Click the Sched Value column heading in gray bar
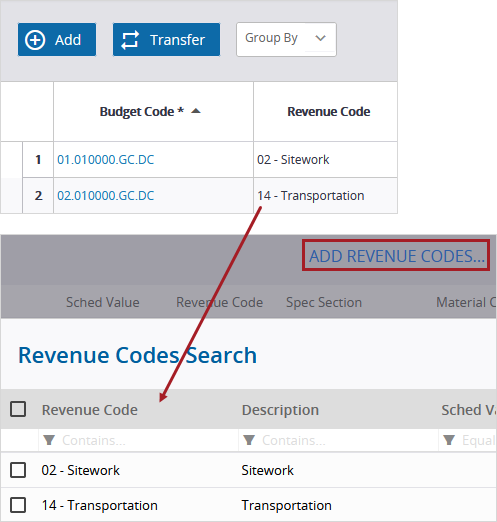This screenshot has height=522, width=497. coord(103,302)
